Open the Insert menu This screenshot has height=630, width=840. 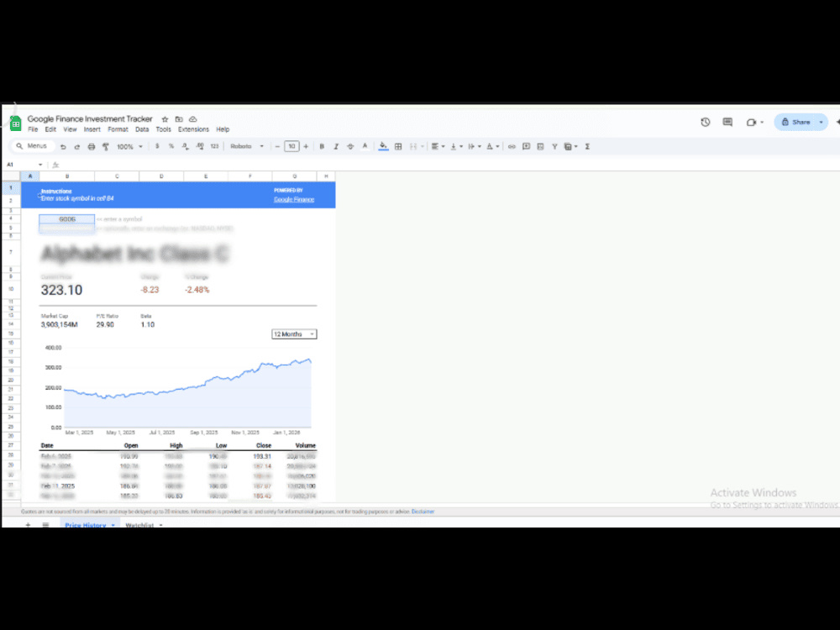click(92, 129)
